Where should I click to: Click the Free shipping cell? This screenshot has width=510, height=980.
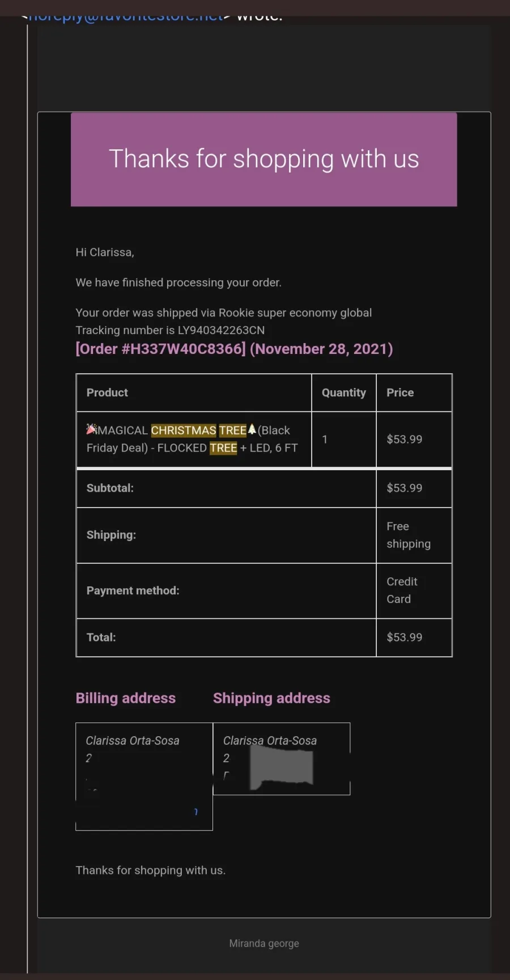[414, 535]
